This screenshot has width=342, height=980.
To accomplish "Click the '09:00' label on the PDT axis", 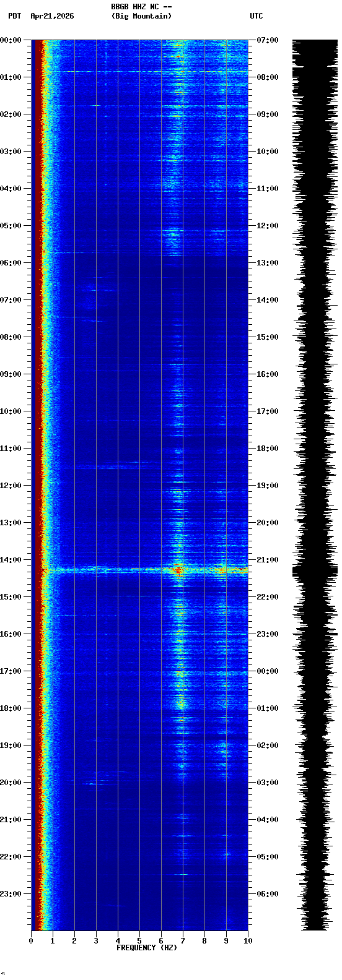I will 11,374.
